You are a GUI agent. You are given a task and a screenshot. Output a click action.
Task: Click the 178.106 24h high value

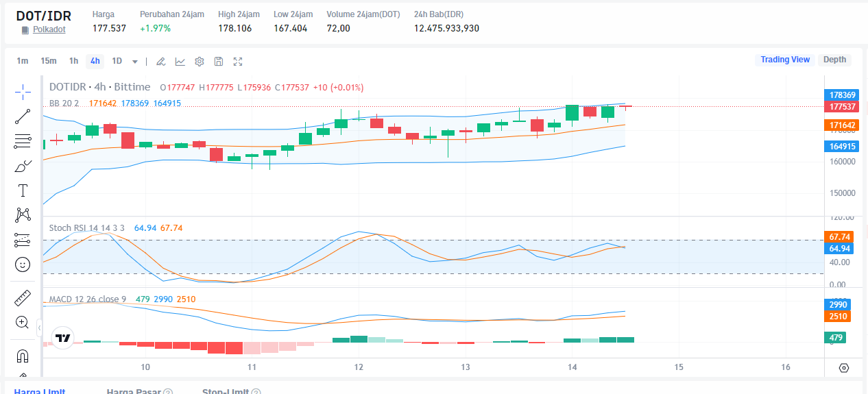235,28
